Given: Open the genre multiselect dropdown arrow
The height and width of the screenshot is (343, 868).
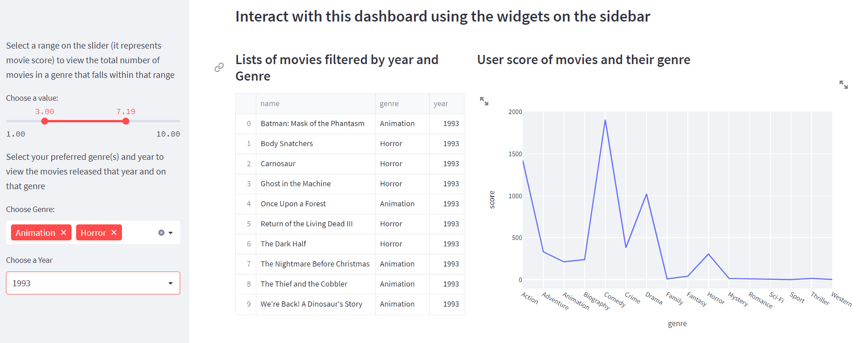Looking at the screenshot, I should coord(171,233).
